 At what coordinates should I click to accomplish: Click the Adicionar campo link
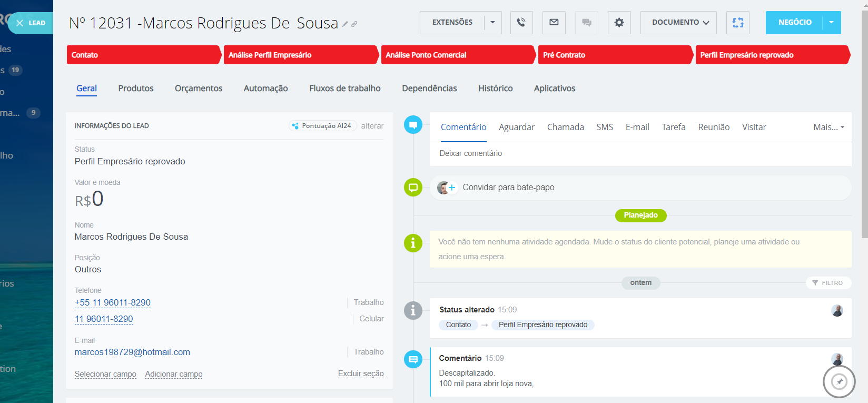pyautogui.click(x=173, y=374)
